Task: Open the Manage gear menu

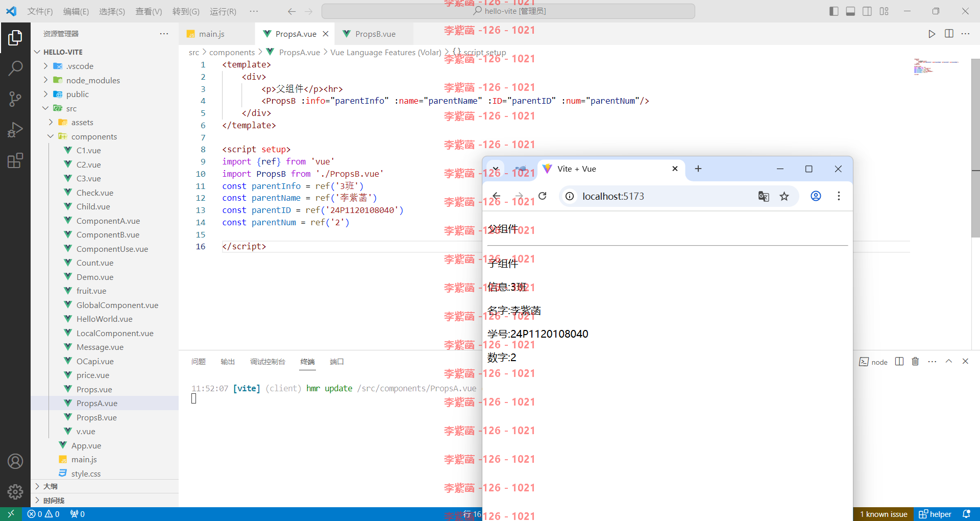Action: tap(15, 491)
